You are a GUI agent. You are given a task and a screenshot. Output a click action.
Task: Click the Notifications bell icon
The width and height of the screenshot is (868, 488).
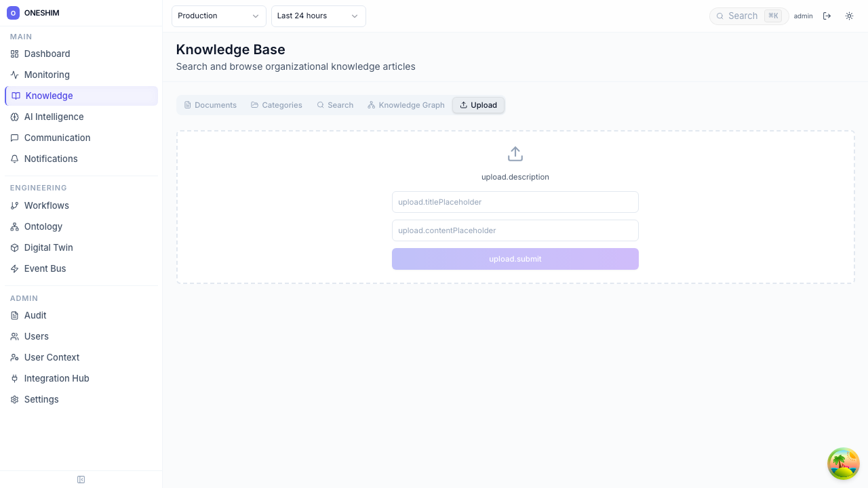click(14, 159)
